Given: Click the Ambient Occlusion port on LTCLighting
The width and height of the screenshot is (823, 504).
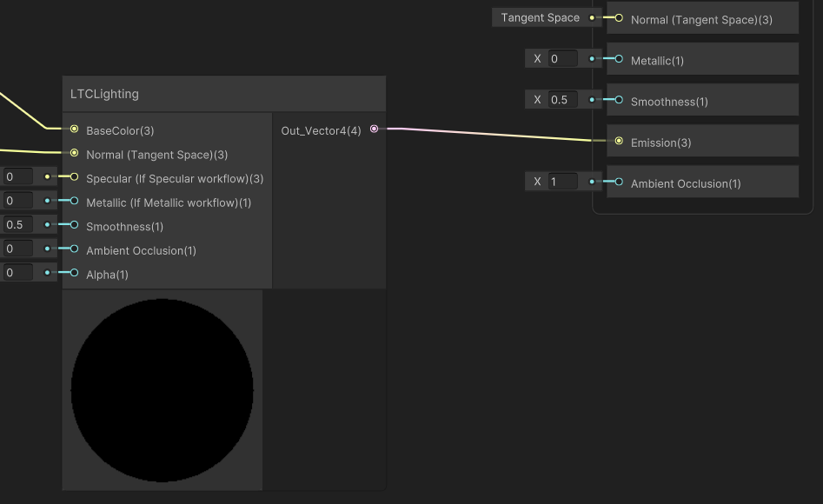Looking at the screenshot, I should (75, 249).
